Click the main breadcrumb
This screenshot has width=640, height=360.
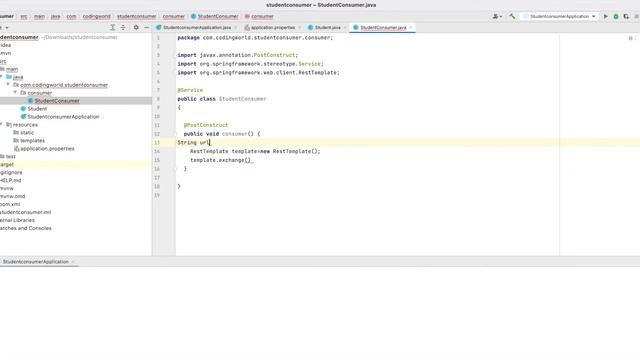[39, 16]
